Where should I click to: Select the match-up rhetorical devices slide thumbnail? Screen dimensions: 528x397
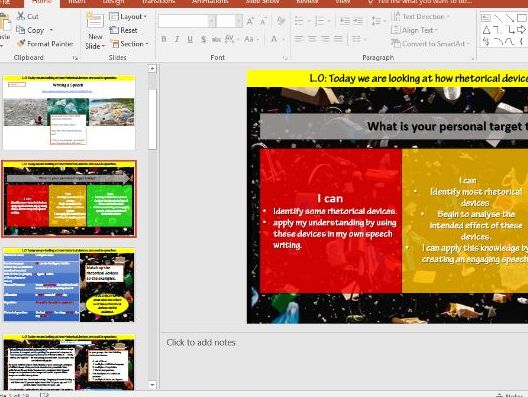[x=69, y=285]
